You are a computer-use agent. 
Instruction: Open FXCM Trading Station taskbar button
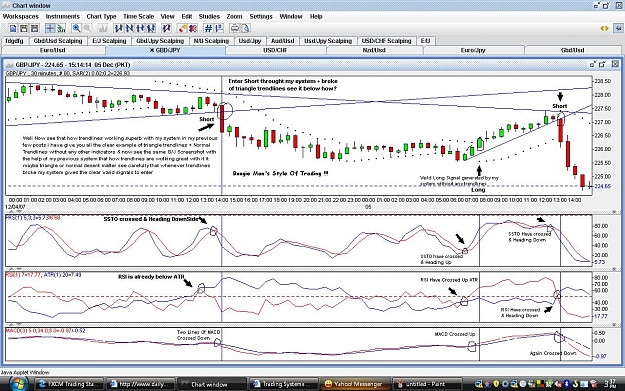coord(69,384)
